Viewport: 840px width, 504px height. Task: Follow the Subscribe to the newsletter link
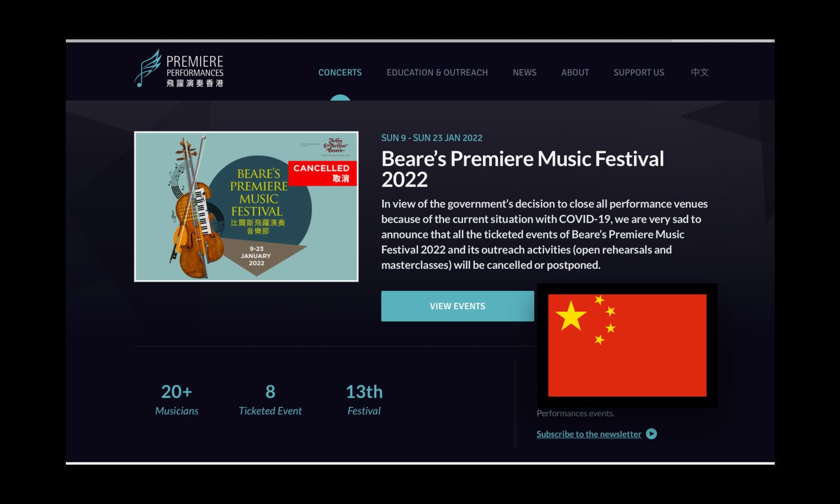point(589,434)
